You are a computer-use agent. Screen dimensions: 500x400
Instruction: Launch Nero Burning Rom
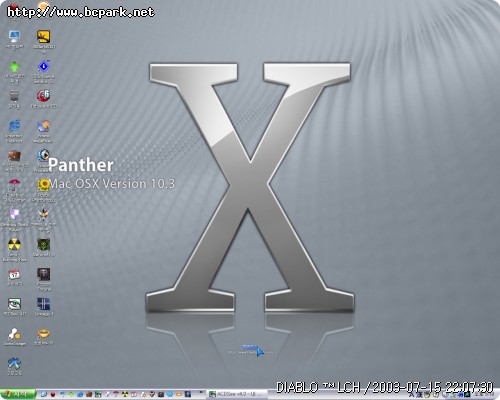14,244
